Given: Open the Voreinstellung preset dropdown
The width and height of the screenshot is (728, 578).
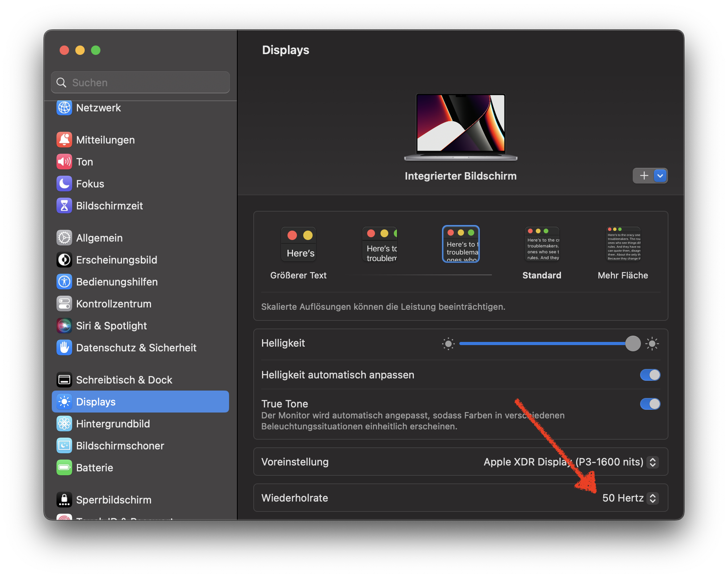Looking at the screenshot, I should [x=653, y=462].
